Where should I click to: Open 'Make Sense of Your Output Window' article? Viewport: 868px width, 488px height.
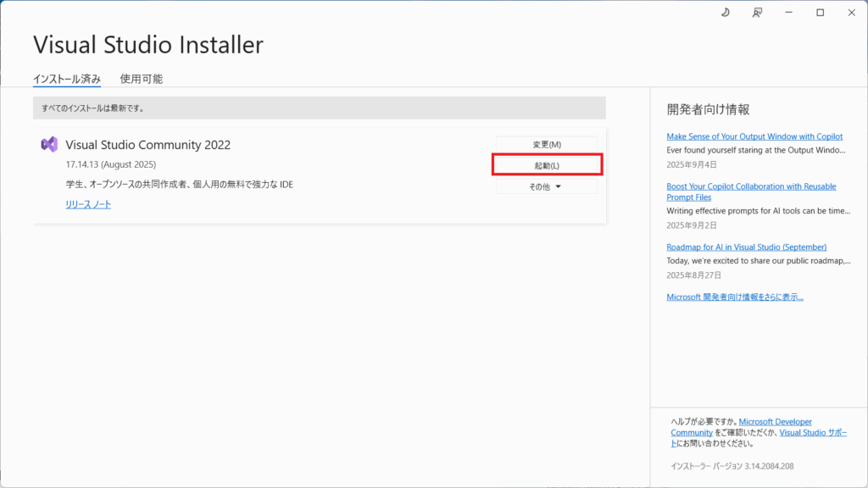click(x=754, y=136)
